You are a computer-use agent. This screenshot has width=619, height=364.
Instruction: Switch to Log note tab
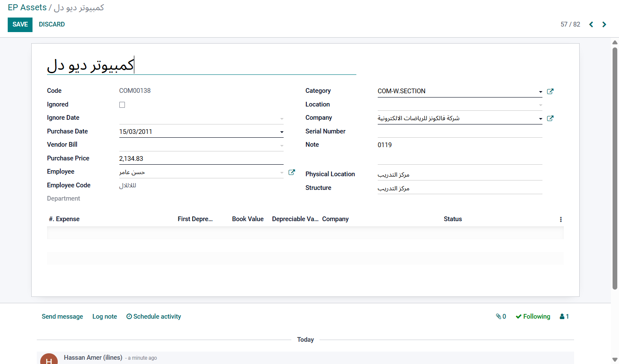tap(105, 317)
